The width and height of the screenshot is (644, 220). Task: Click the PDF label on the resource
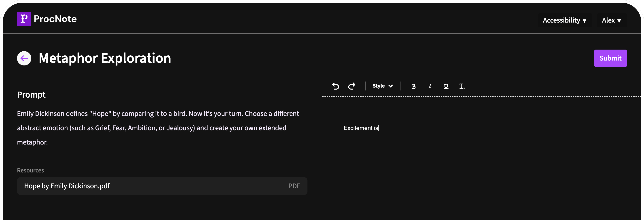pos(294,186)
